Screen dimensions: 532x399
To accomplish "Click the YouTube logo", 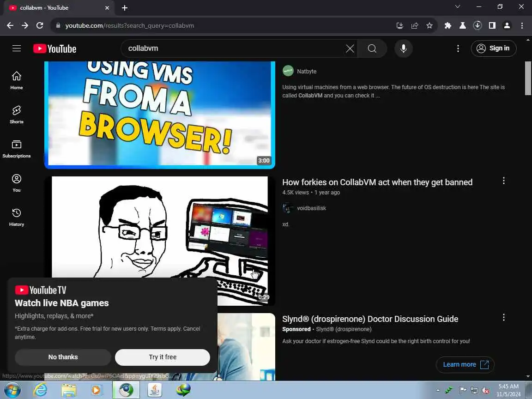I will (x=54, y=49).
